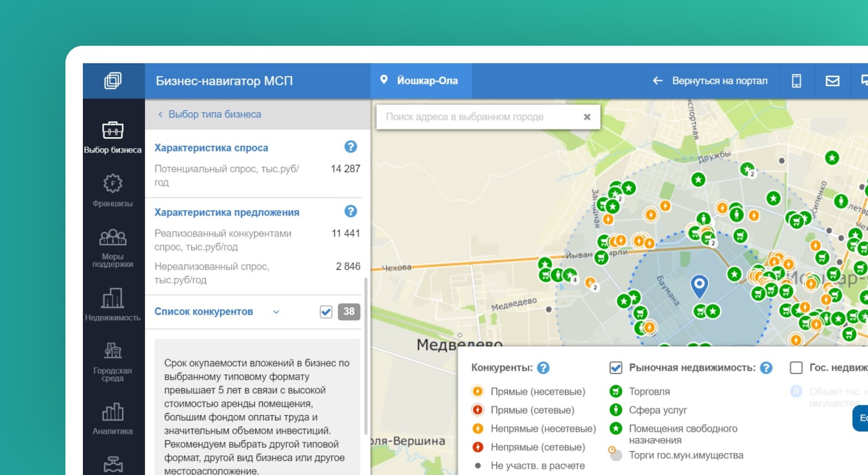This screenshot has height=475, width=868.
Task: Select the Выбор бизнеса sidebar item
Action: click(113, 137)
